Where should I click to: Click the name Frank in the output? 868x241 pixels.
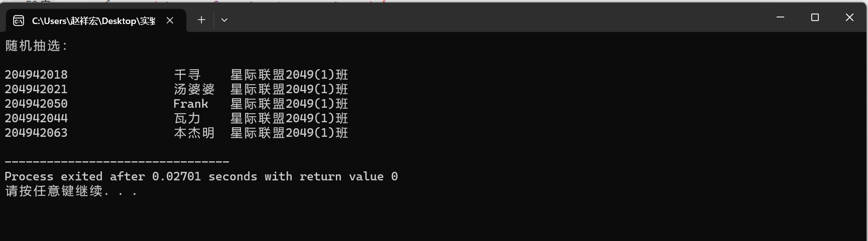pyautogui.click(x=191, y=104)
